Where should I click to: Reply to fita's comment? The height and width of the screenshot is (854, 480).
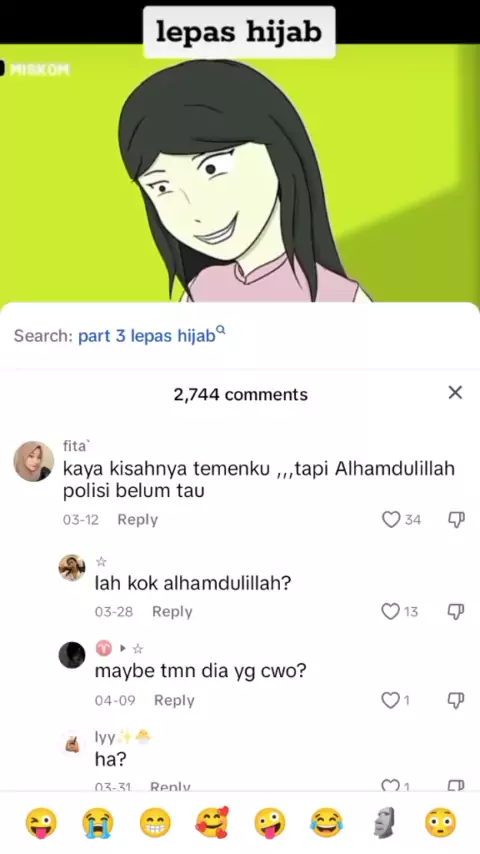137,520
